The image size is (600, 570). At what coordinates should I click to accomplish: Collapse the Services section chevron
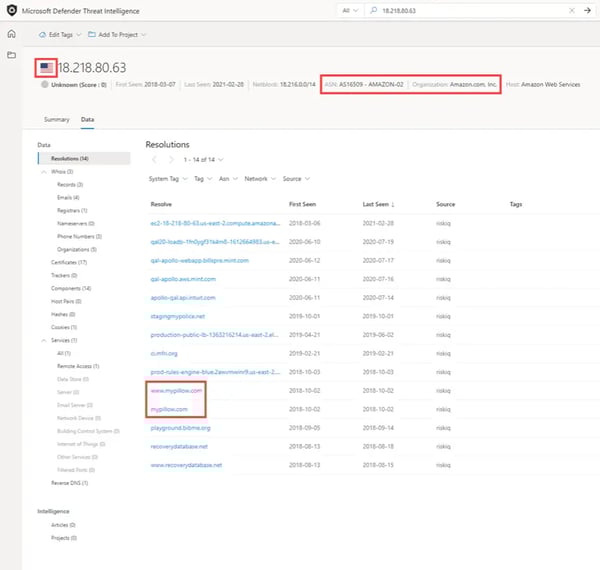44,340
